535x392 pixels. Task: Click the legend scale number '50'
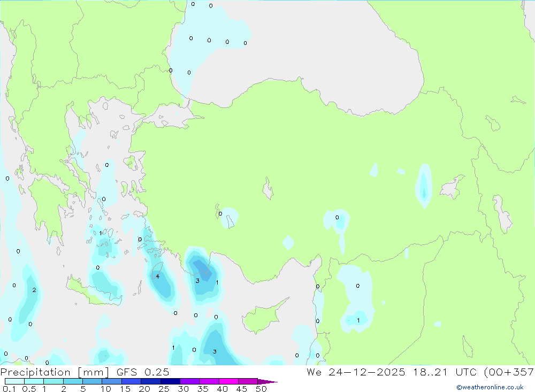pos(262,389)
